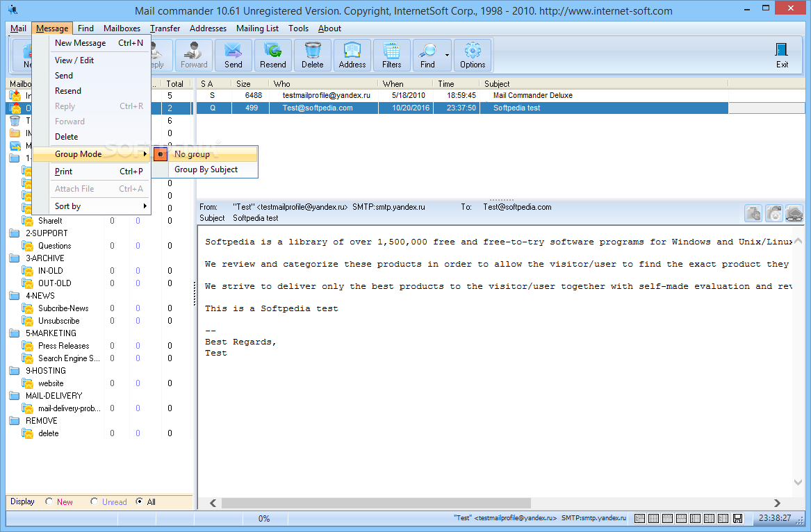Open the Mailing List menu

(x=257, y=28)
